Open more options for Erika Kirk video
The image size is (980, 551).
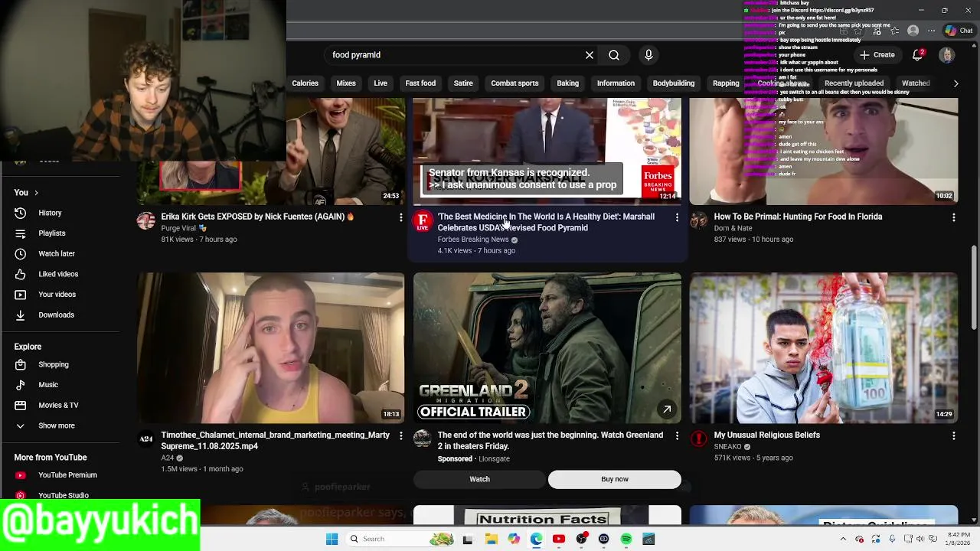pos(400,217)
